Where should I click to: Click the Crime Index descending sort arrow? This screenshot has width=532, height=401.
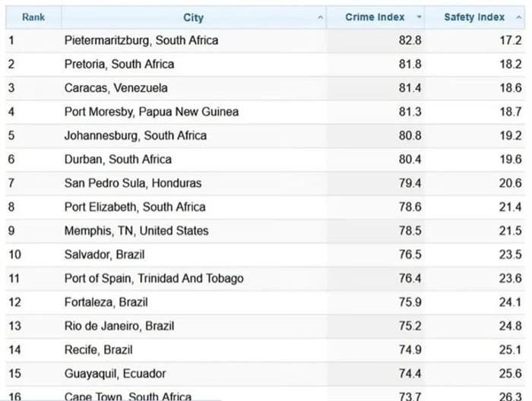pos(419,17)
